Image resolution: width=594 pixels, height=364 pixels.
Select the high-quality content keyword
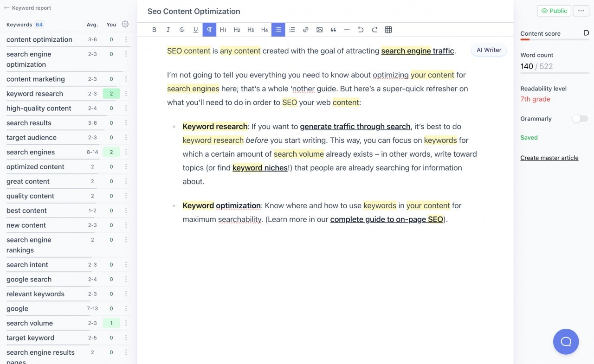[x=39, y=109]
